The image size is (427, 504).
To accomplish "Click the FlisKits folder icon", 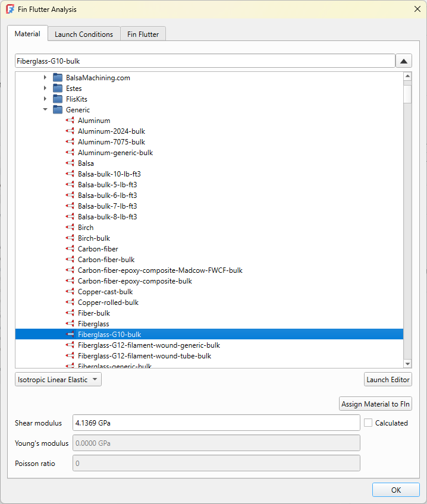I will (58, 99).
